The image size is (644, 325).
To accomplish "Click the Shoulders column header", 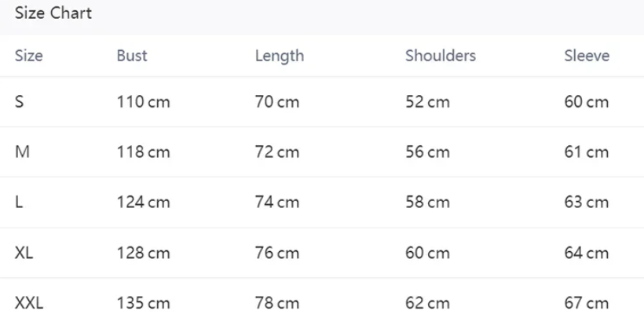I will (x=440, y=56).
